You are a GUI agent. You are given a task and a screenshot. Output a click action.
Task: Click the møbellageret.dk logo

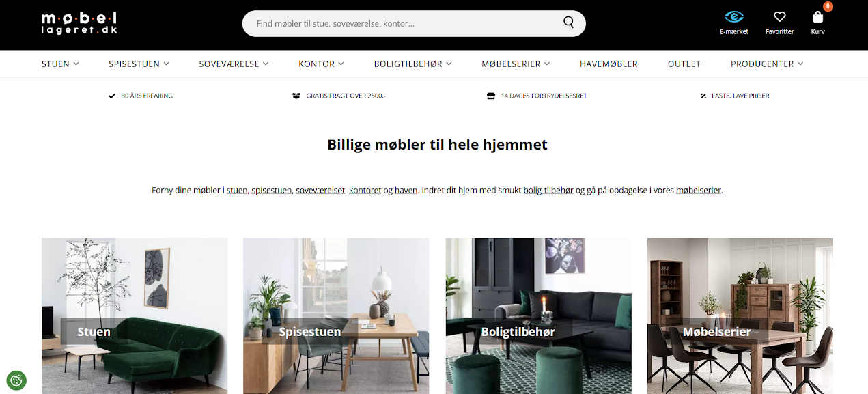[79, 23]
